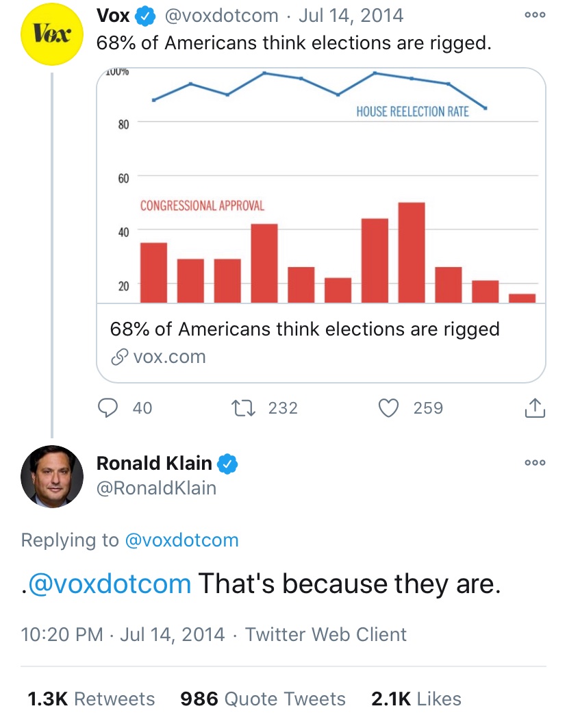This screenshot has width=567, height=728.
Task: View the 986 Quote Tweets list
Action: 263,699
